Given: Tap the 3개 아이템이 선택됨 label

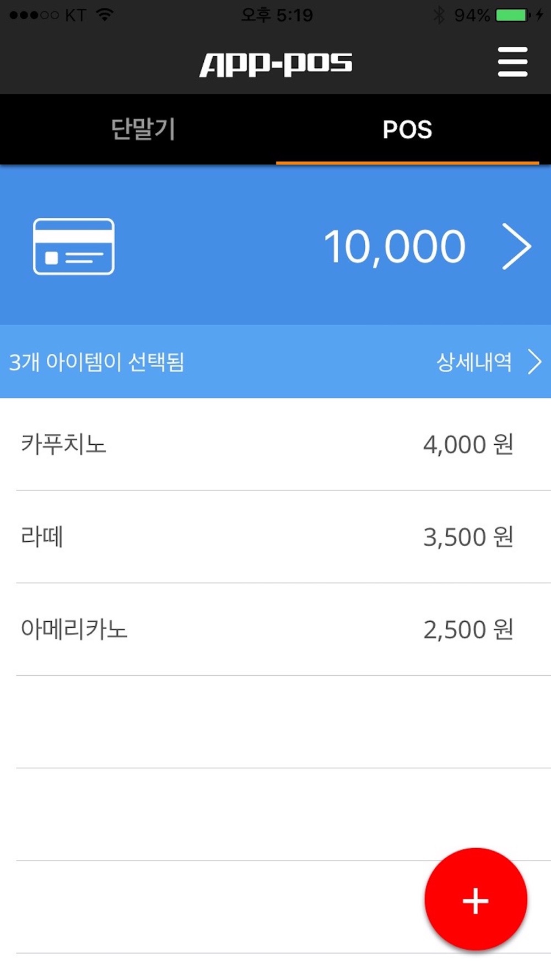Looking at the screenshot, I should pyautogui.click(x=97, y=362).
